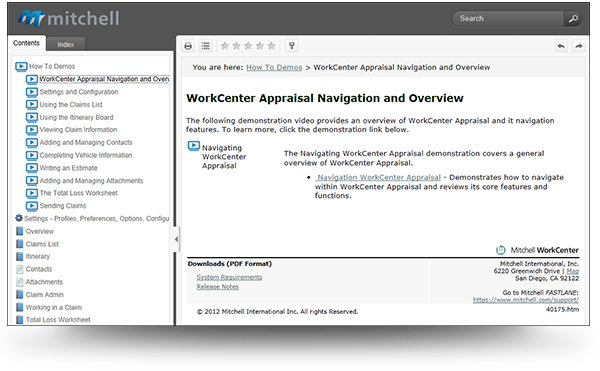Click the video icon beside Using the Claims List
Screen dimensions: 600x371
pyautogui.click(x=32, y=104)
